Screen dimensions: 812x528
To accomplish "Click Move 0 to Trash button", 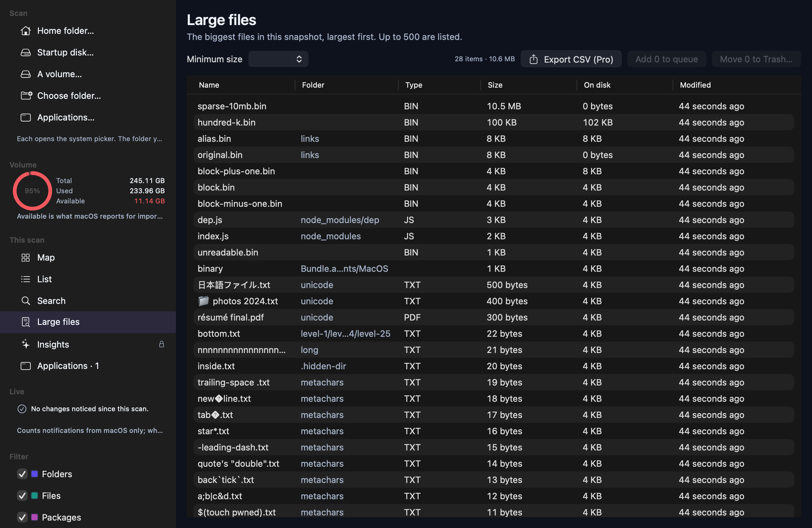I will coord(756,59).
